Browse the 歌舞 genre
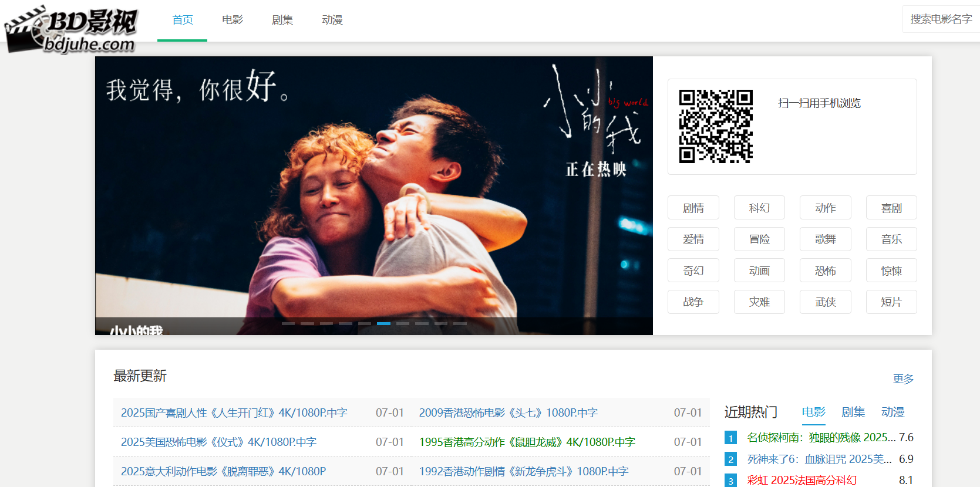 tap(826, 239)
